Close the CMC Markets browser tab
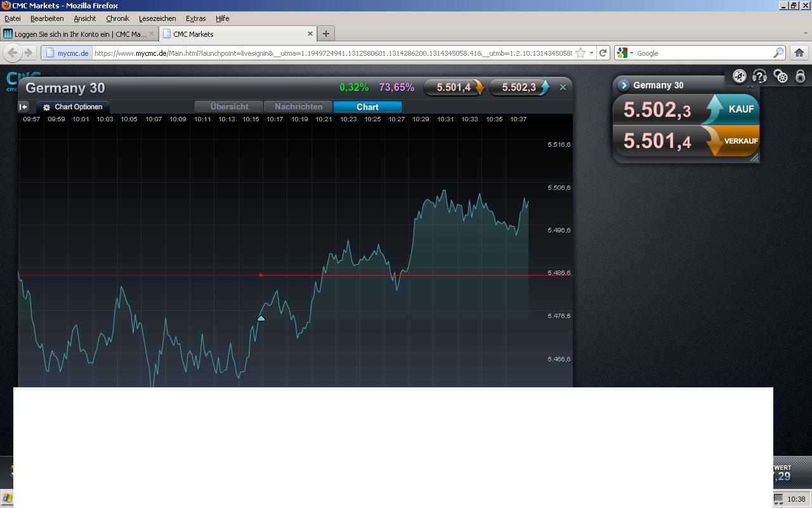This screenshot has height=508, width=812. (x=310, y=34)
